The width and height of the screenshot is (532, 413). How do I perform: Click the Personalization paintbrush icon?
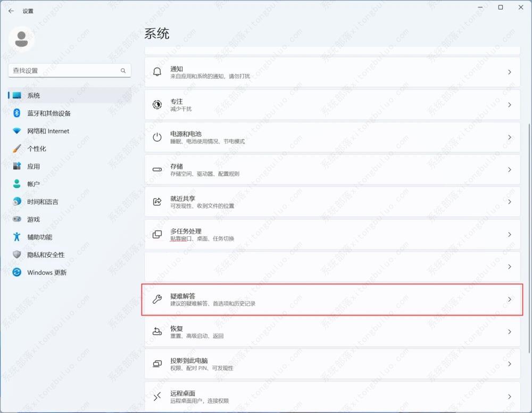(17, 148)
